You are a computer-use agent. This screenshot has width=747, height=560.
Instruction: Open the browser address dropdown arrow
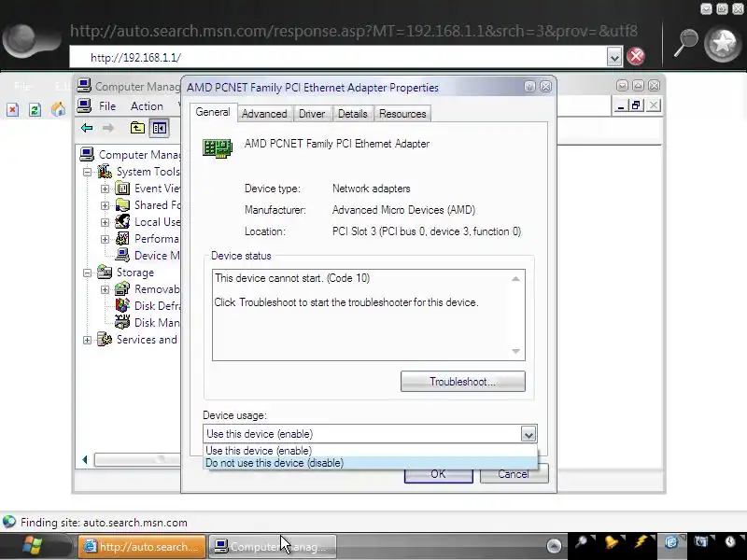614,57
